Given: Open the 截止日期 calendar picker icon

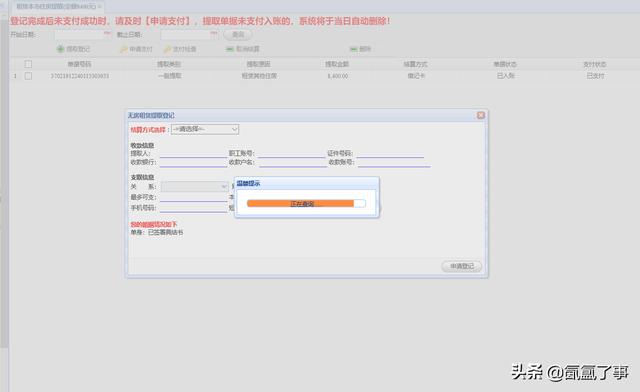Looking at the screenshot, I should click(x=214, y=34).
